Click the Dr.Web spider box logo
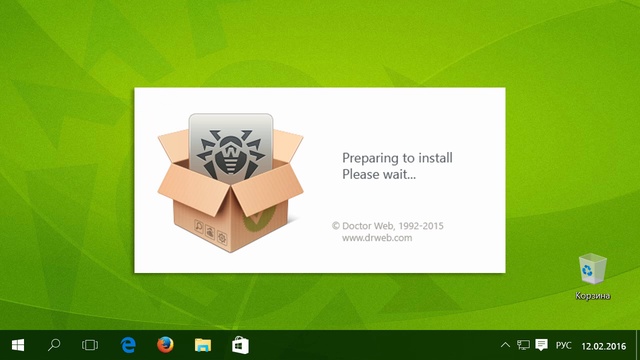Viewport: 640px width, 360px height. coord(231,183)
